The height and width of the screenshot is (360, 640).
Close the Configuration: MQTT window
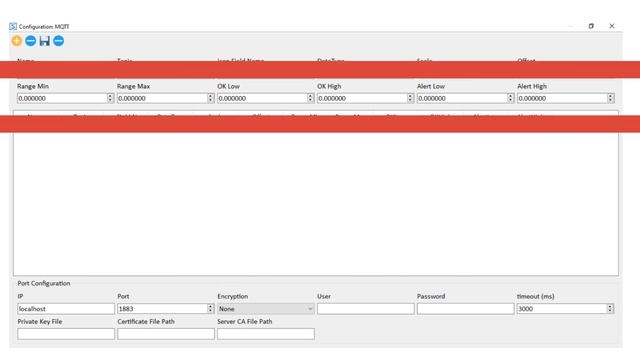point(612,26)
